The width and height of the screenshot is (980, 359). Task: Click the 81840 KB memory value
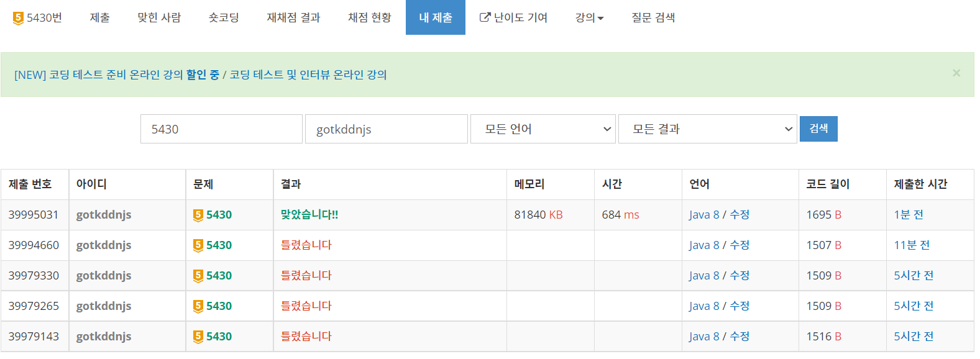coord(538,215)
